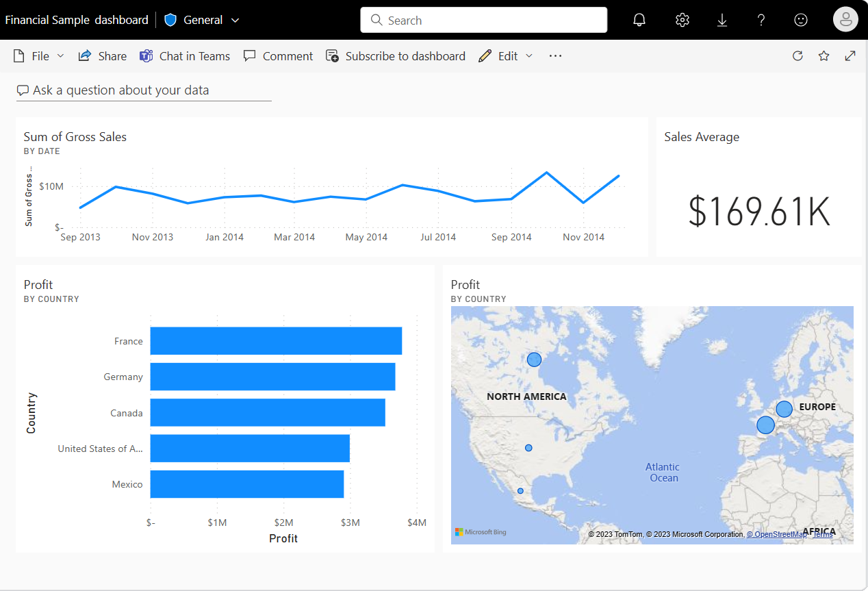
Task: Click Share on the toolbar
Action: [102, 55]
